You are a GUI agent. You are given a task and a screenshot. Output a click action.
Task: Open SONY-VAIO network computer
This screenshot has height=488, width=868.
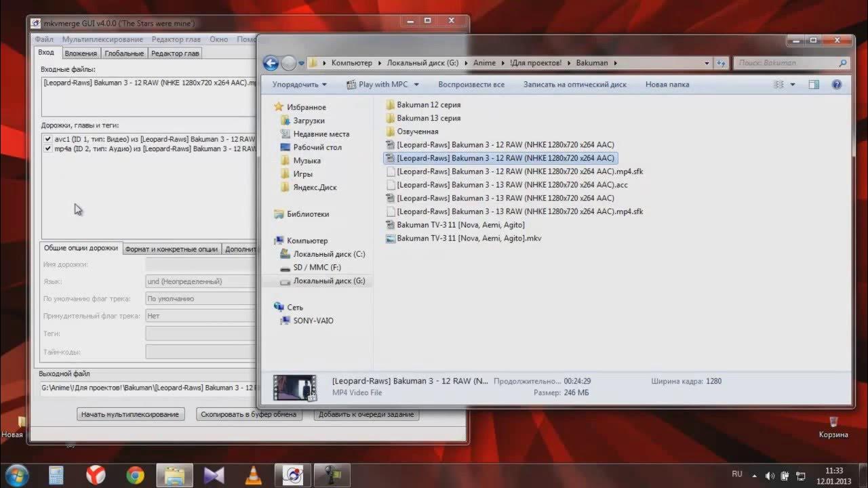click(307, 321)
